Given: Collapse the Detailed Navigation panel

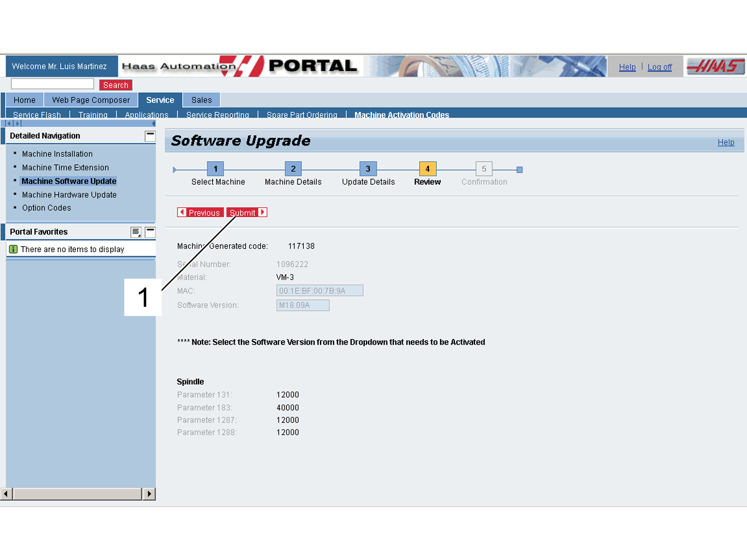Looking at the screenshot, I should click(x=150, y=136).
